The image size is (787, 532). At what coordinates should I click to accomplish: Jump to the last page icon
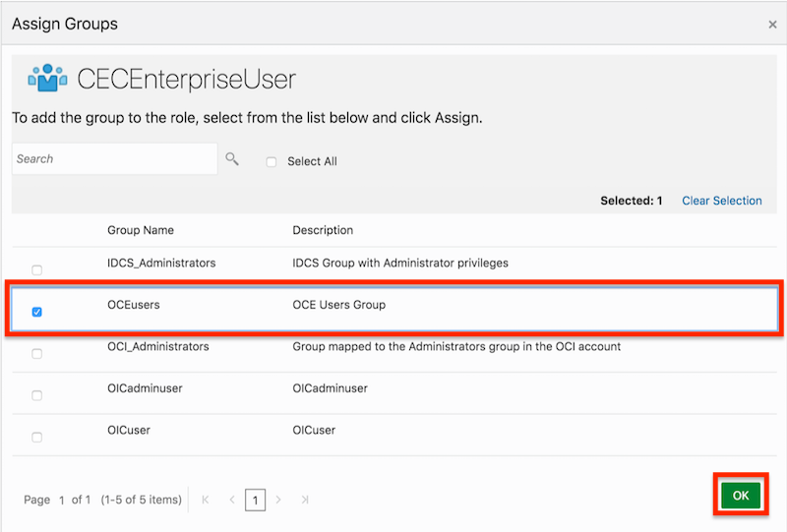(x=305, y=500)
